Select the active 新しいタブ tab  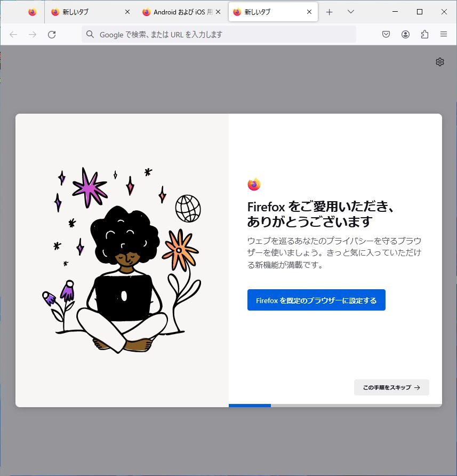273,12
